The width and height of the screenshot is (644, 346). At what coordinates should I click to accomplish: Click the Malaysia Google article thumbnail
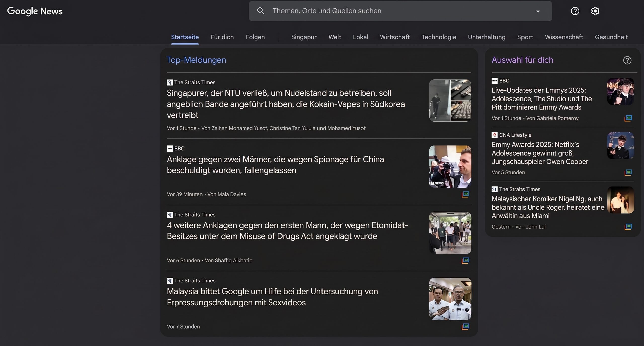450,299
